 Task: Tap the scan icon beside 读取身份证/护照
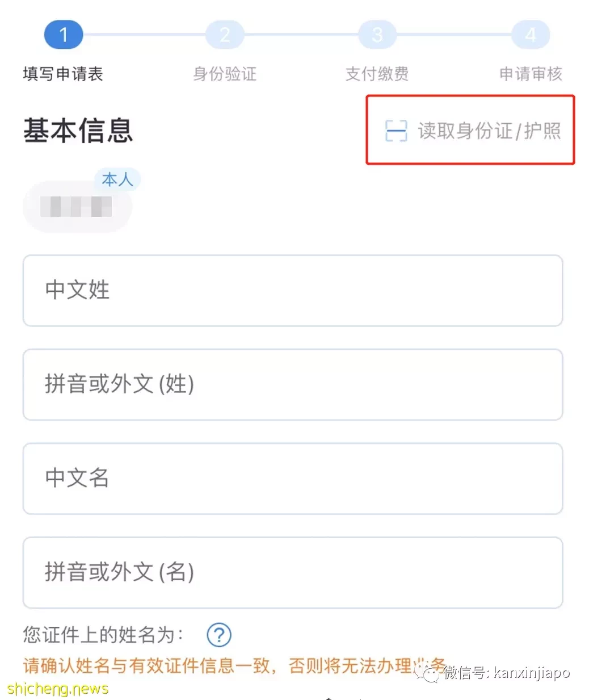click(x=396, y=131)
